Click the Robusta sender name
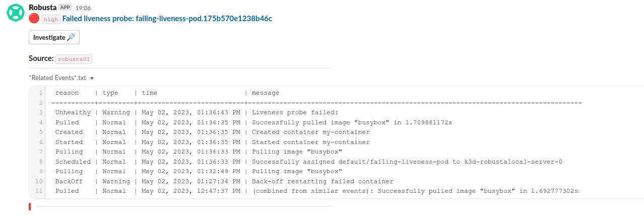This screenshot has height=215, width=644. pos(43,8)
